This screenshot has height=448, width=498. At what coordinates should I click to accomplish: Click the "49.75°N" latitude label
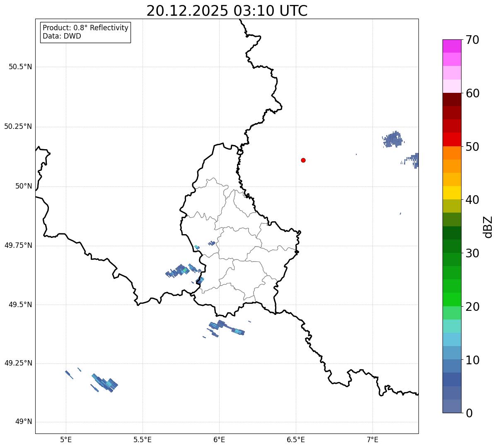tap(18, 245)
